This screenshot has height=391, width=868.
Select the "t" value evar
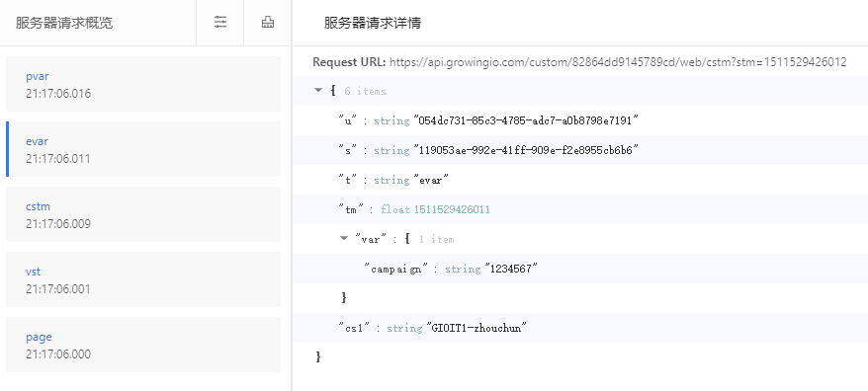tap(431, 181)
